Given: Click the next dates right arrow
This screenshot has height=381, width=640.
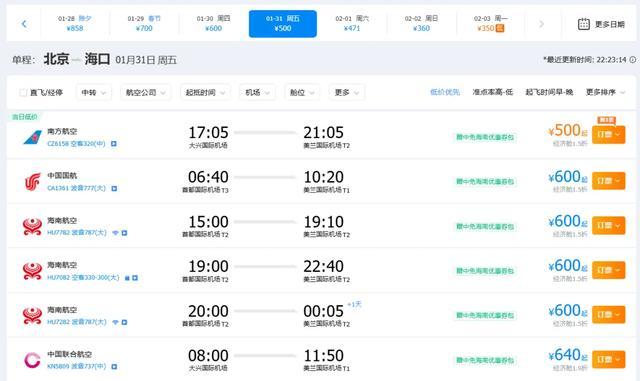Looking at the screenshot, I should pos(541,24).
